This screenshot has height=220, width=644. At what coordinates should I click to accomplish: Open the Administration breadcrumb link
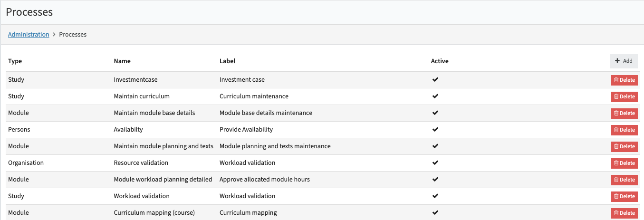(x=29, y=35)
